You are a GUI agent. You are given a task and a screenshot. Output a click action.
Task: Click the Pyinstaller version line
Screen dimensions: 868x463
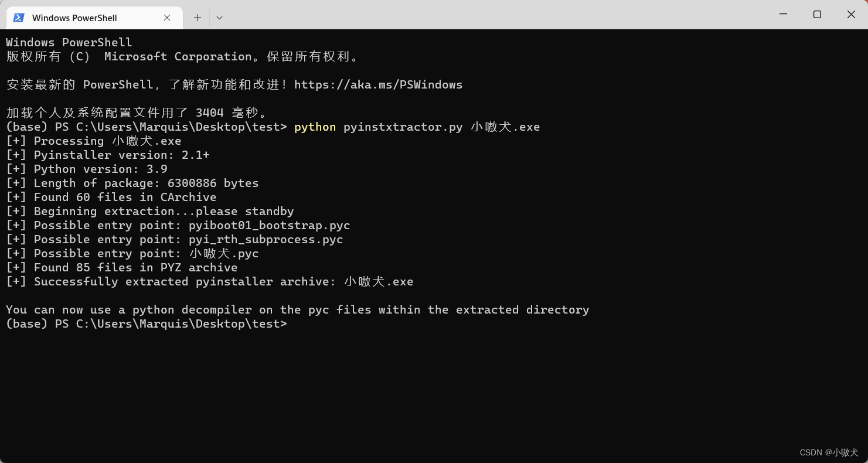108,155
